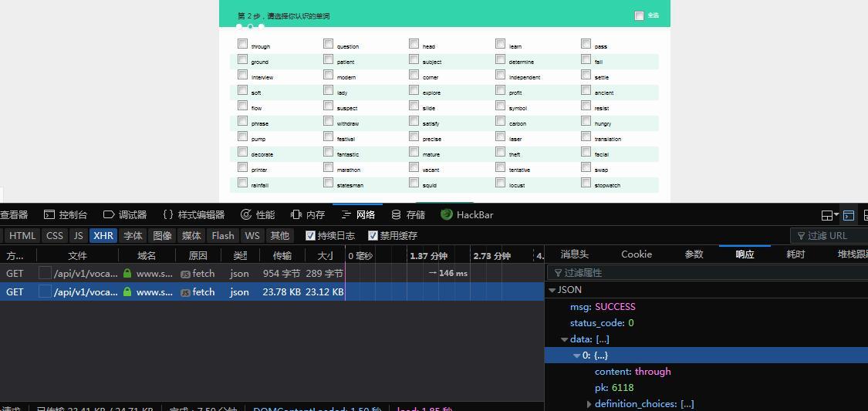868x411 pixels.
Task: Collapse the data: [...] node
Action: click(x=564, y=339)
